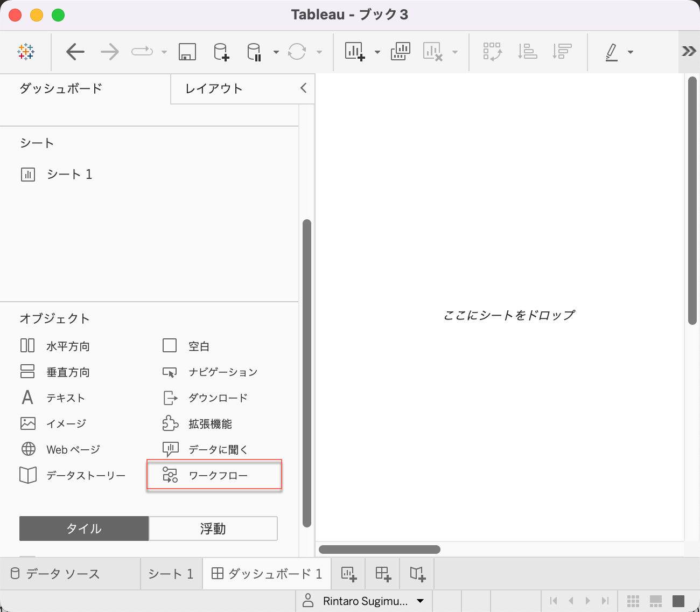This screenshot has width=700, height=612.
Task: Toggle layout mode to 浮動
Action: pos(213,528)
